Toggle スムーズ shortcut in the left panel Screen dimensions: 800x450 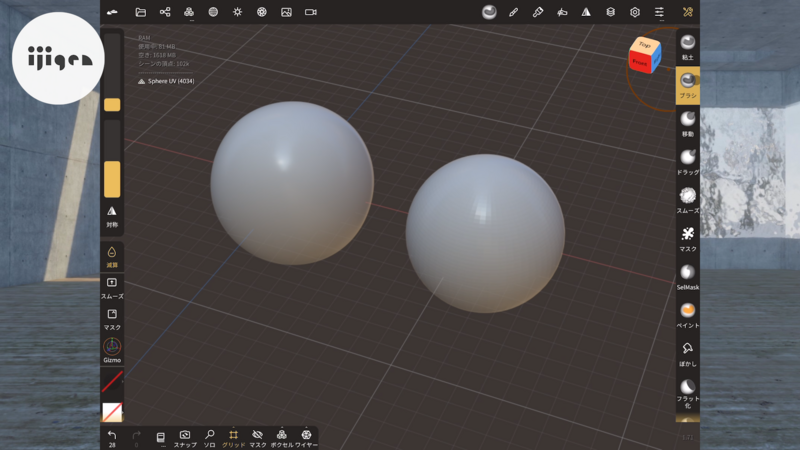click(112, 288)
